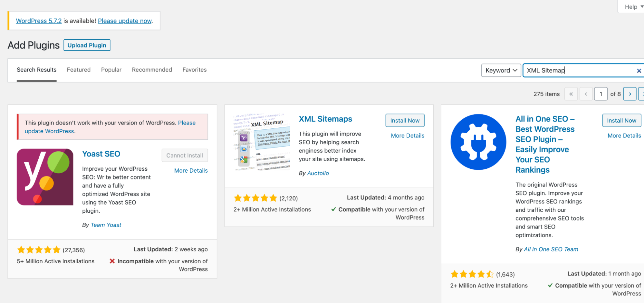
Task: Install the All in One SEO plugin
Action: click(621, 120)
